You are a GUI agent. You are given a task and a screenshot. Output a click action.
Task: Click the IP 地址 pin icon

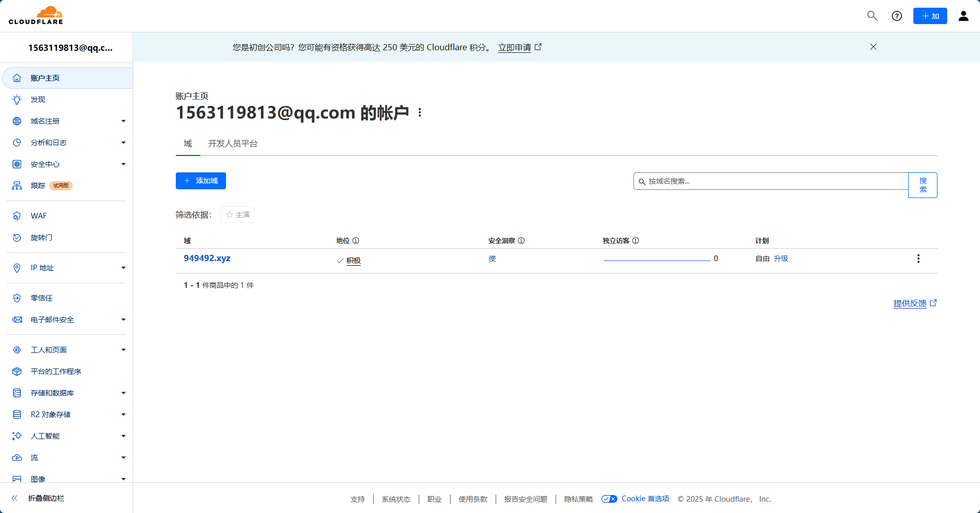coord(17,268)
